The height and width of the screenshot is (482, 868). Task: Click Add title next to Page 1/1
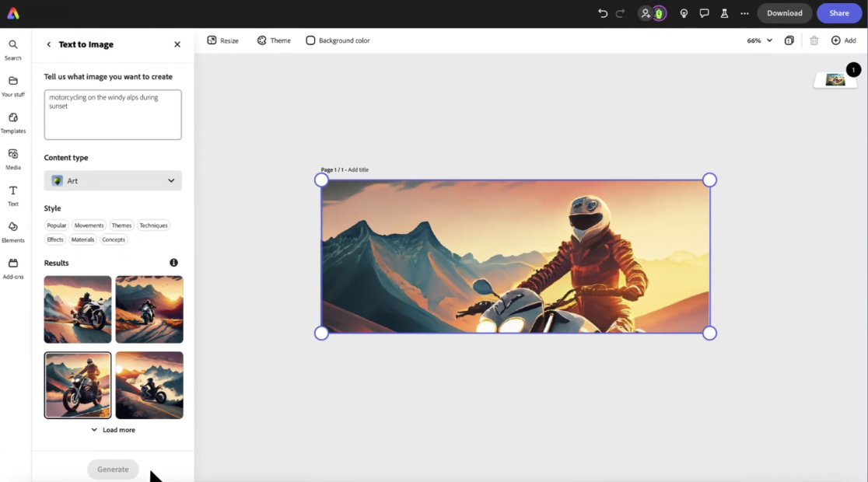pyautogui.click(x=358, y=170)
